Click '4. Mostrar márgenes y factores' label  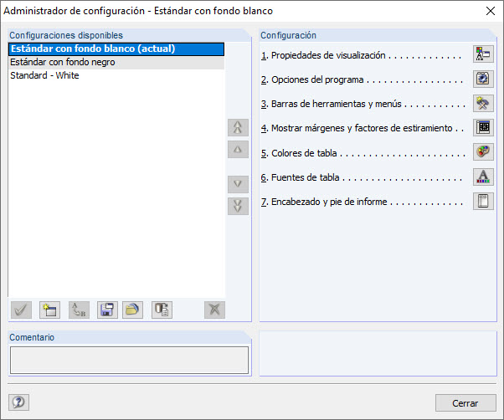click(357, 128)
